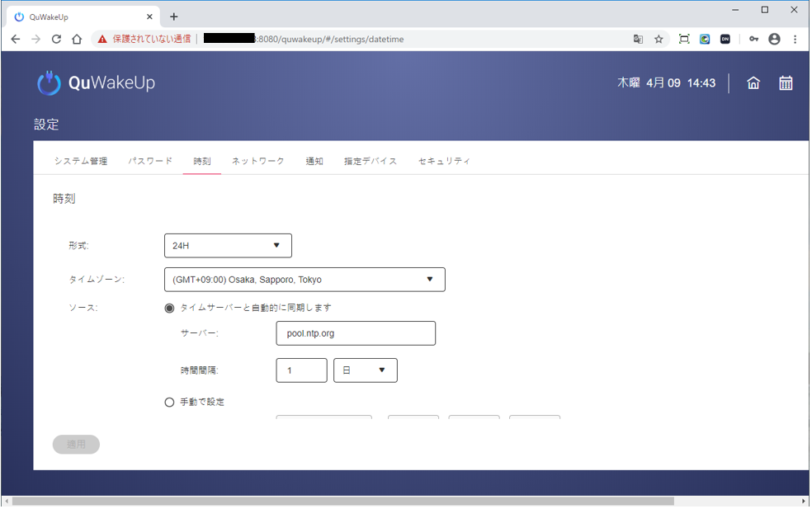Image resolution: width=812 pixels, height=509 pixels.
Task: Expand the 24H format dropdown
Action: (x=228, y=246)
